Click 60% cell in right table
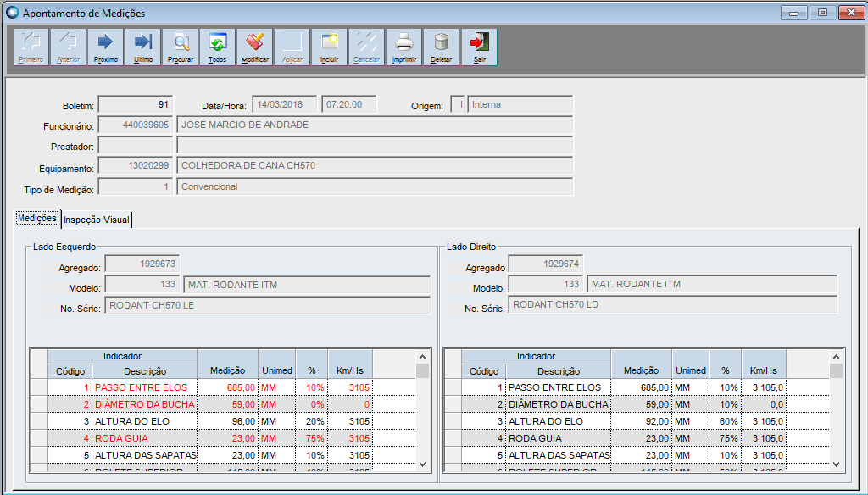This screenshot has width=868, height=495. (x=726, y=421)
